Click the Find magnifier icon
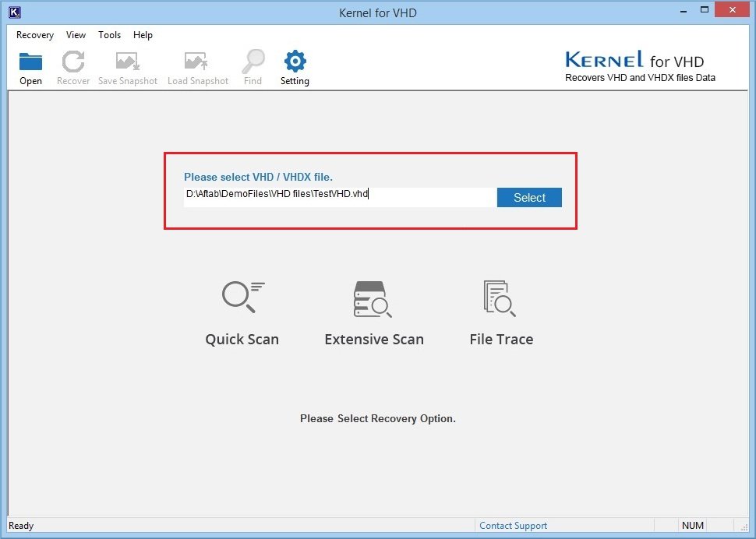Viewport: 756px width, 539px height. point(253,62)
